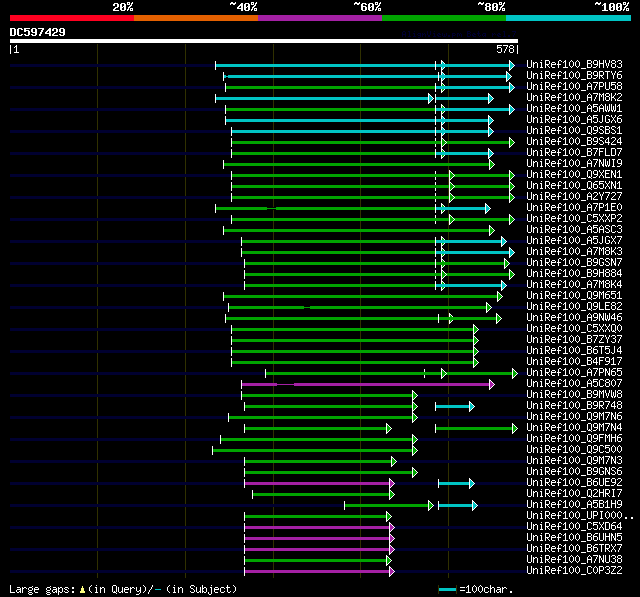Click UniRef100_A2Y727 hit name
640x597 pixels.
point(574,197)
